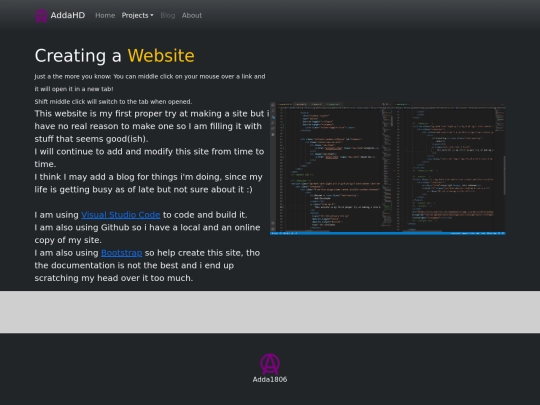Expand the Projects dropdown menu
The width and height of the screenshot is (540, 405).
tap(137, 15)
